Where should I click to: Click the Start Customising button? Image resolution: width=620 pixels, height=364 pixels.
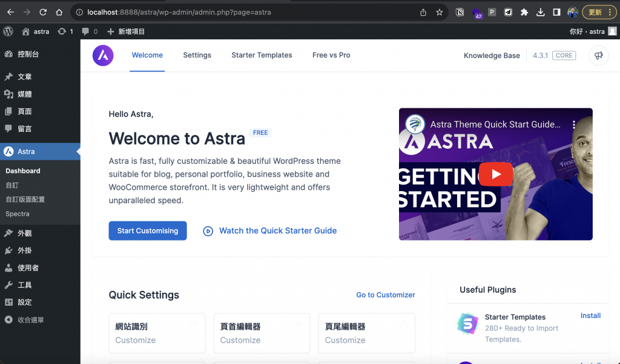click(x=148, y=230)
